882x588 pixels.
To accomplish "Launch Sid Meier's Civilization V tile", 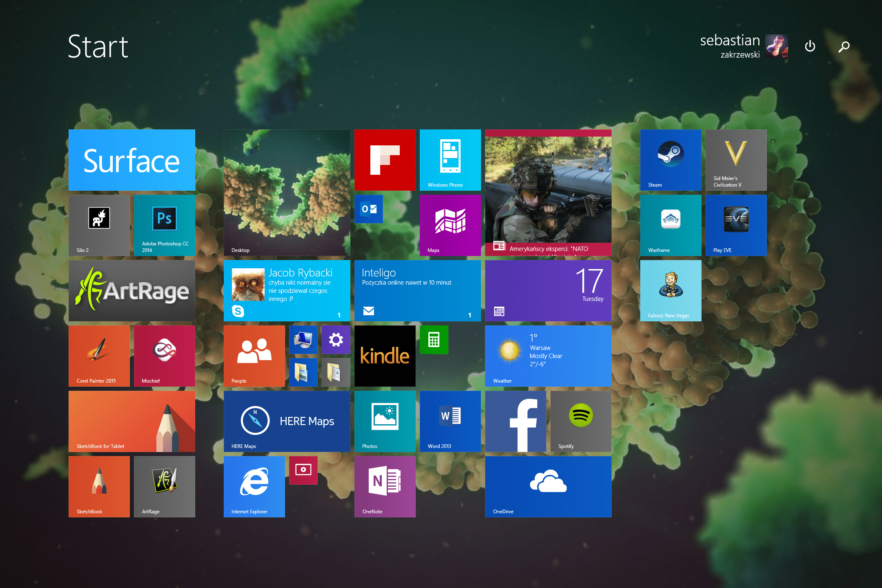I will click(736, 160).
